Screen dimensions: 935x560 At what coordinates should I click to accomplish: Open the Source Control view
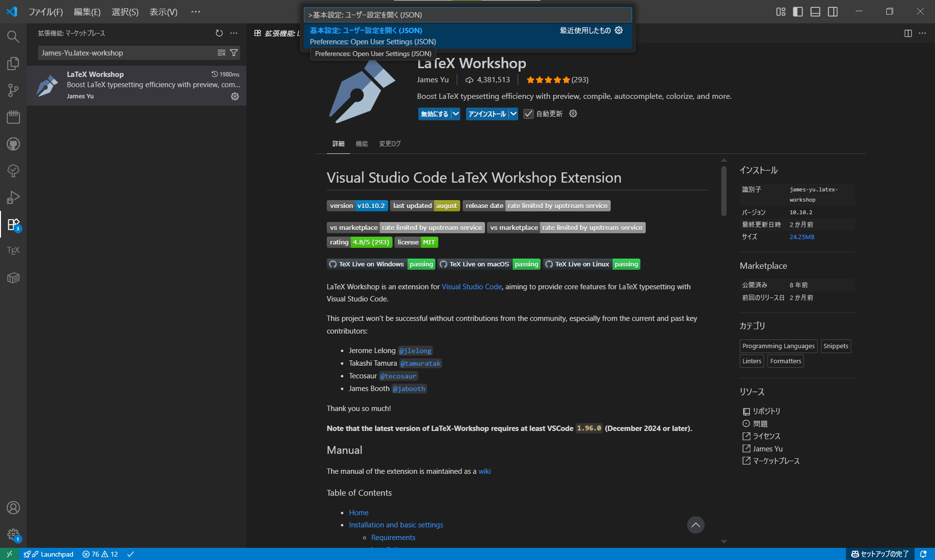click(x=13, y=90)
